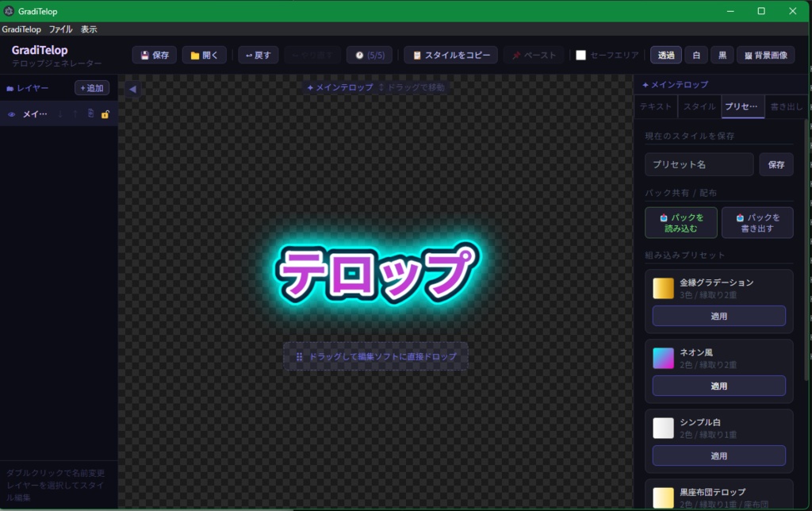Open a file with the 開く button
Screen dimensions: 812x511
click(204, 55)
